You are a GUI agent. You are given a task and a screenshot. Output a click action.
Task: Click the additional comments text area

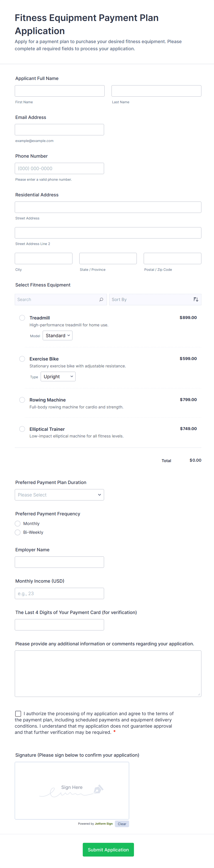coord(108,674)
